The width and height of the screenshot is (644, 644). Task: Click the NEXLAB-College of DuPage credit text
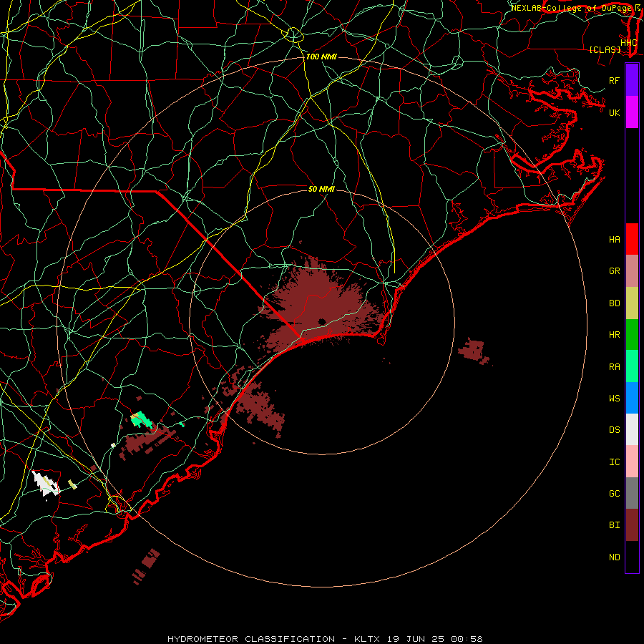coord(572,8)
